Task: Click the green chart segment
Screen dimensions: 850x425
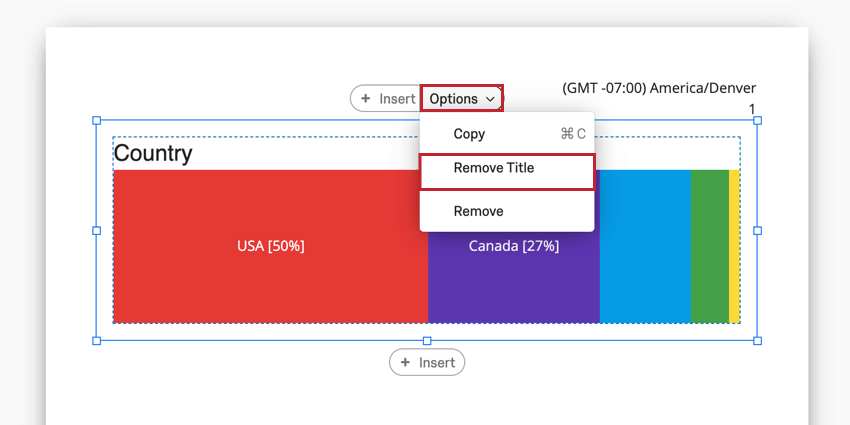Action: coord(710,247)
